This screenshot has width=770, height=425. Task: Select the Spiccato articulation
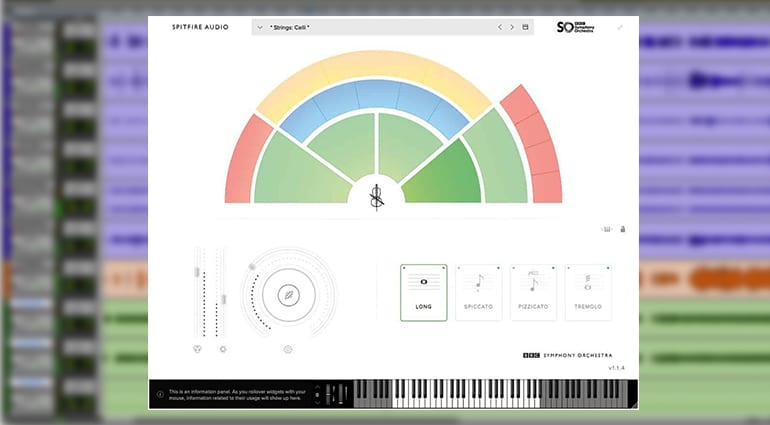(479, 293)
